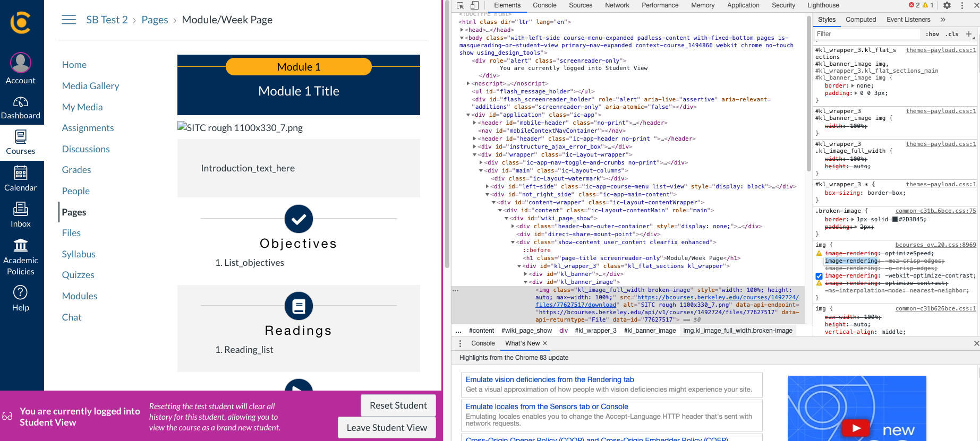Viewport: 980px width, 441px height.
Task: Open the drawer kebab menu beside Console
Action: 460,343
